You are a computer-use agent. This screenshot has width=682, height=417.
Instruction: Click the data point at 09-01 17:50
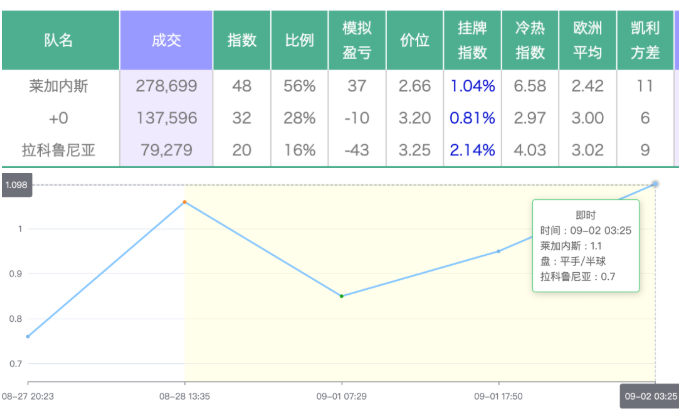click(x=499, y=251)
